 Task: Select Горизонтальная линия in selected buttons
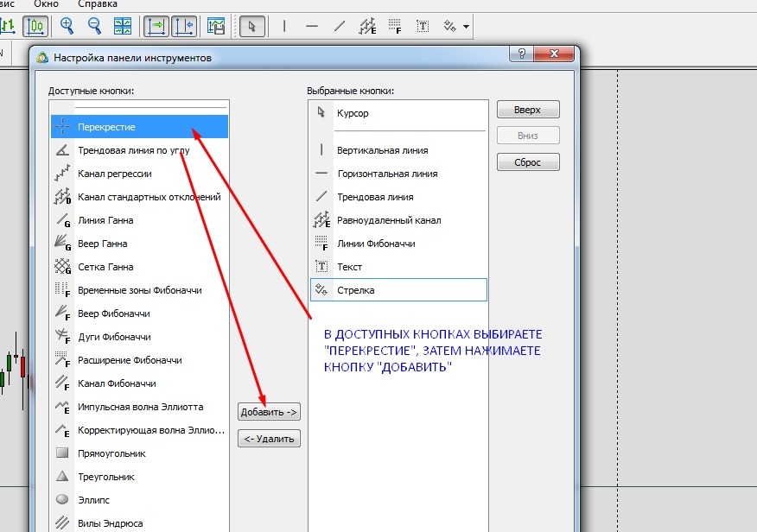398,174
